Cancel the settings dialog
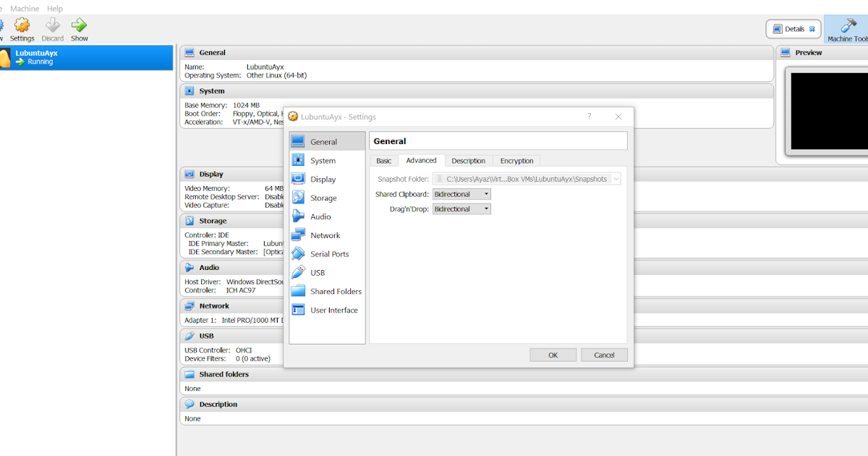 (604, 355)
